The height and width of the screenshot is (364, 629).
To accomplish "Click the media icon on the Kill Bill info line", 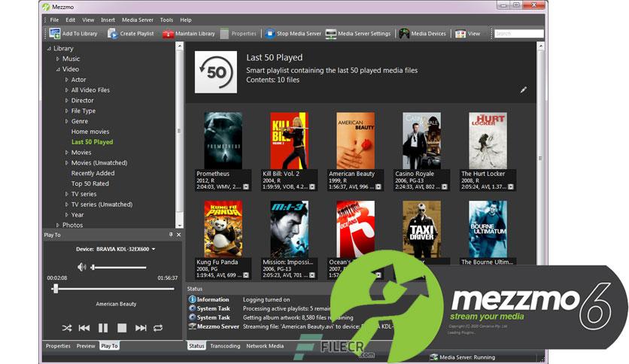I will (x=312, y=187).
